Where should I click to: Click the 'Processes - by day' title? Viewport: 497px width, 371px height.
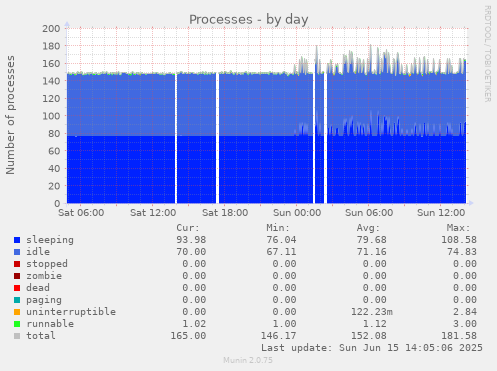[249, 20]
